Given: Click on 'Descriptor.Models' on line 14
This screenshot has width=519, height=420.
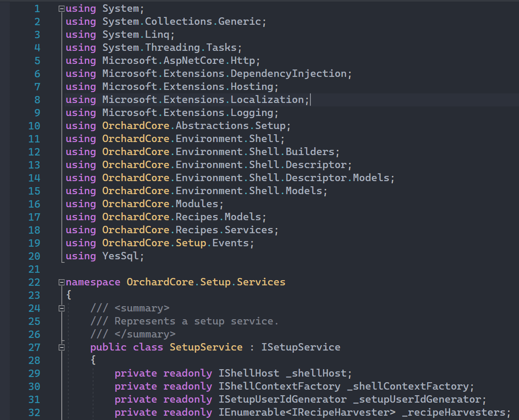Looking at the screenshot, I should pos(337,178).
